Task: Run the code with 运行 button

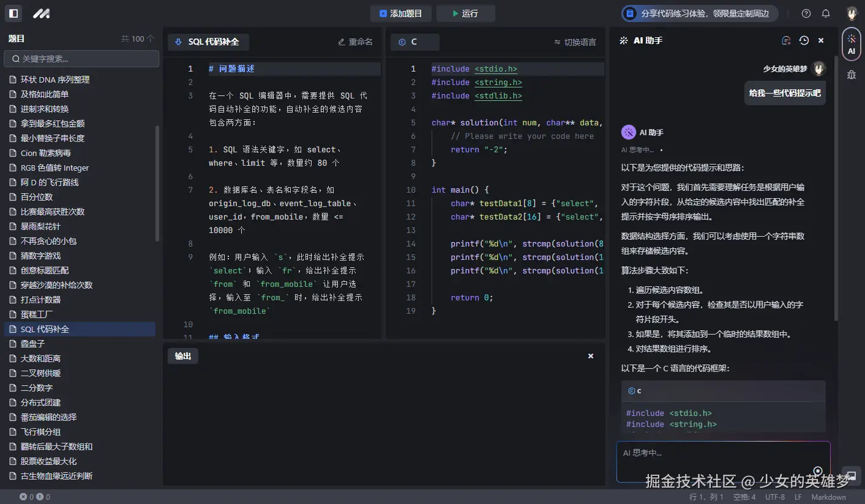Action: [465, 13]
